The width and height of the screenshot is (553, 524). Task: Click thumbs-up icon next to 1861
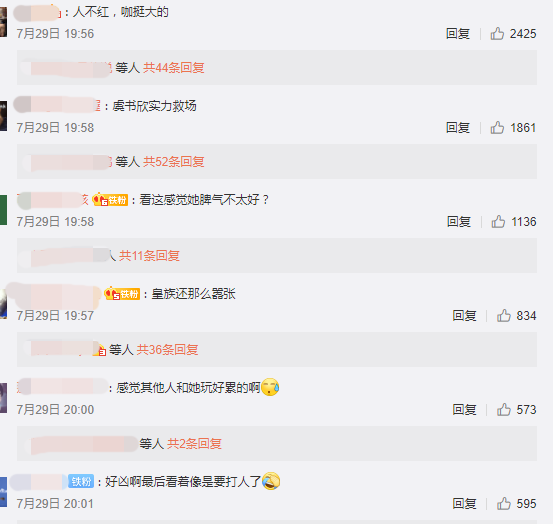(x=497, y=128)
